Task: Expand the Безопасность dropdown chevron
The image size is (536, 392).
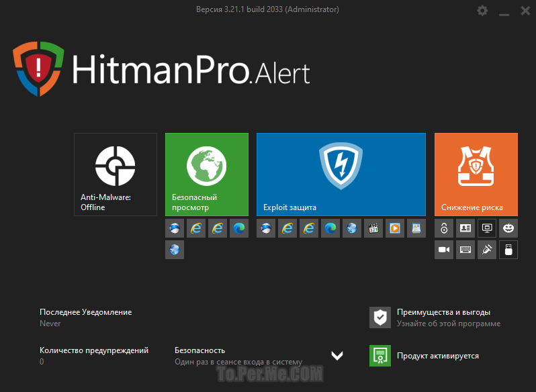Action: click(337, 356)
